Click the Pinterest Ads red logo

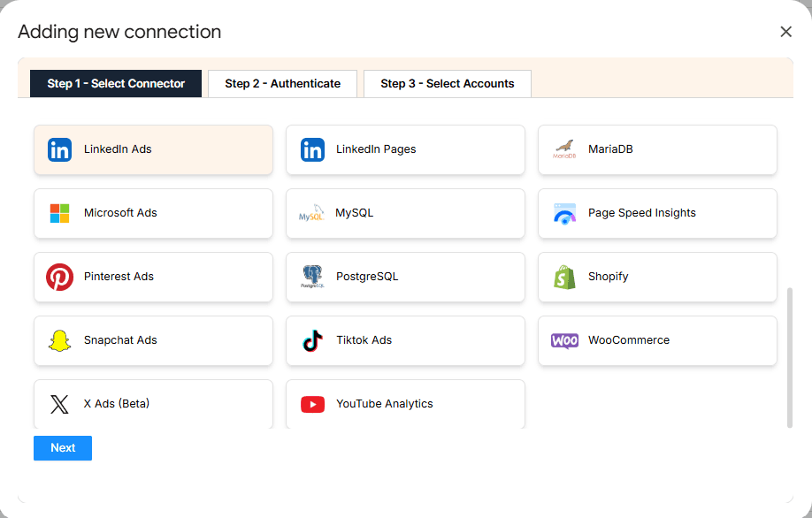59,277
